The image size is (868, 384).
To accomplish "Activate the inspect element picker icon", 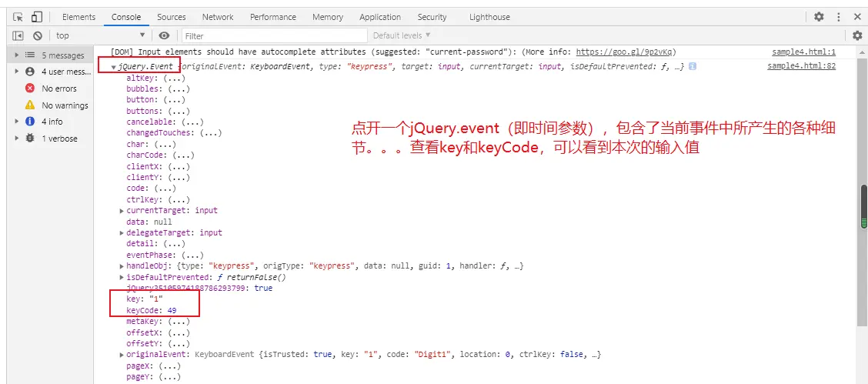I will tap(18, 17).
